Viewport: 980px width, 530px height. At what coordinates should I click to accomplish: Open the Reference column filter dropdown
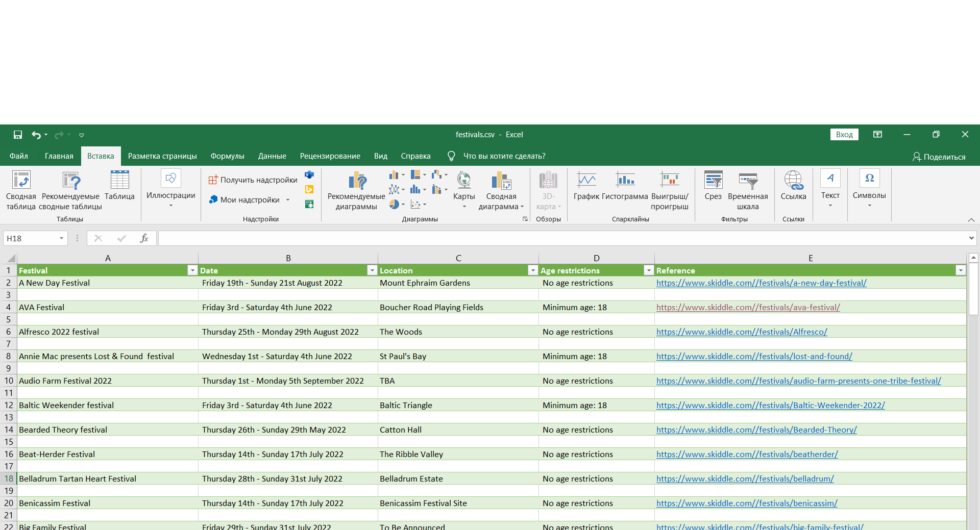point(961,270)
